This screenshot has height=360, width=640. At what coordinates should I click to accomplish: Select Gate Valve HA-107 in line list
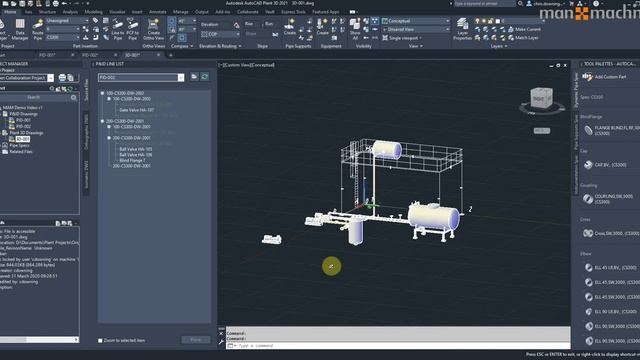coord(137,110)
